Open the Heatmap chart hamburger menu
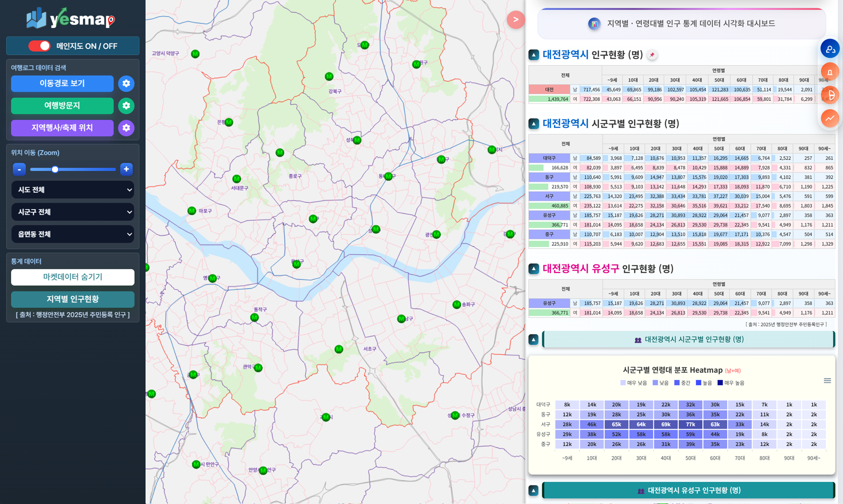The height and width of the screenshot is (504, 843). pyautogui.click(x=827, y=381)
